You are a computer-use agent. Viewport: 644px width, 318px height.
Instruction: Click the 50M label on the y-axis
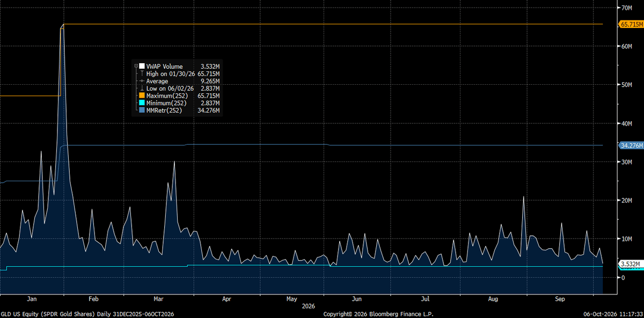(x=627, y=85)
